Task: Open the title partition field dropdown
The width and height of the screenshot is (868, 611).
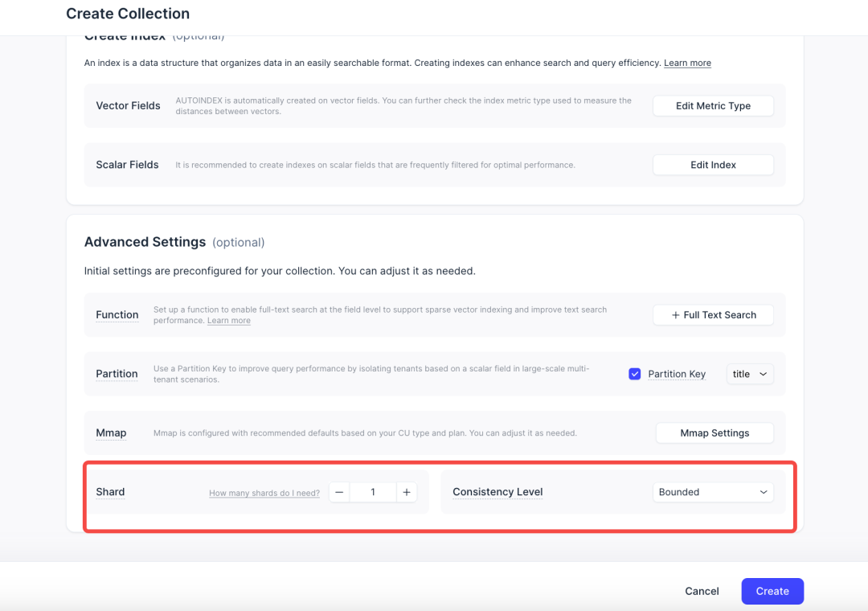Action: (750, 374)
